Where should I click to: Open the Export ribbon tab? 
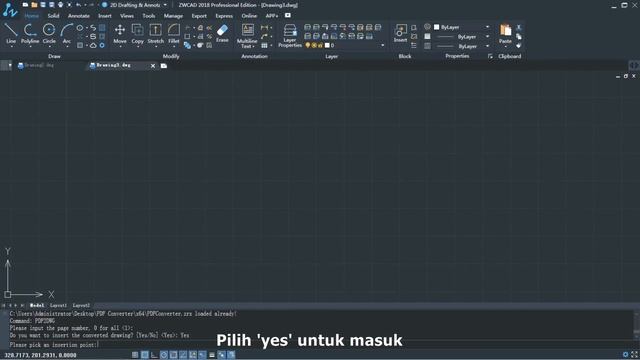199,16
